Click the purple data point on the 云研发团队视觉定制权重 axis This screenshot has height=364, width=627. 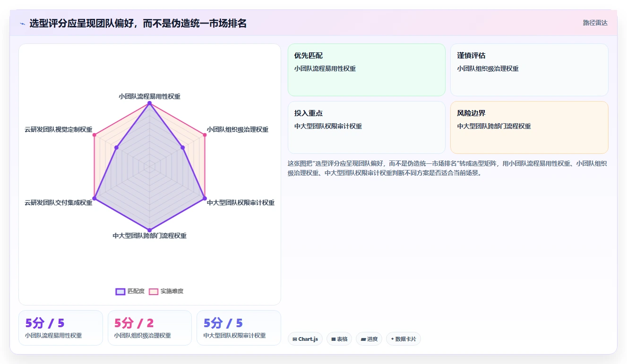tap(116, 148)
